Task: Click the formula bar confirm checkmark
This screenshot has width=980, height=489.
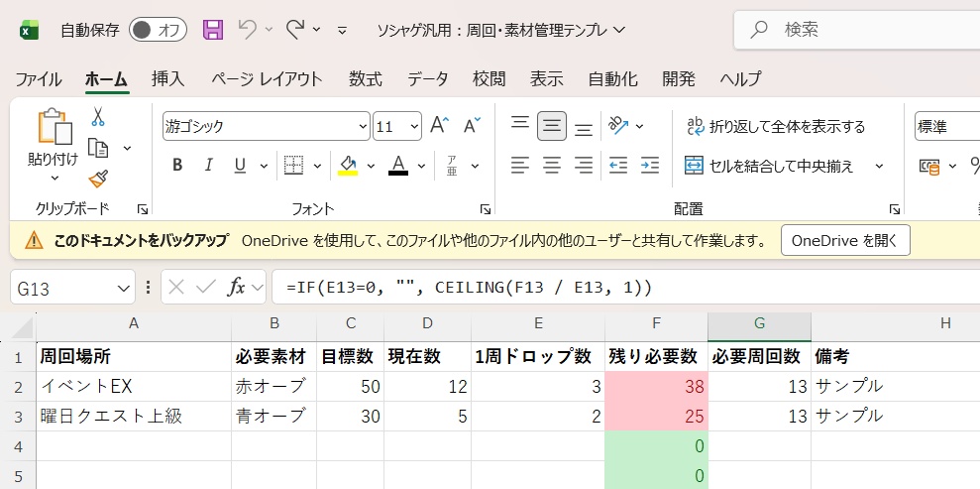Action: tap(206, 287)
